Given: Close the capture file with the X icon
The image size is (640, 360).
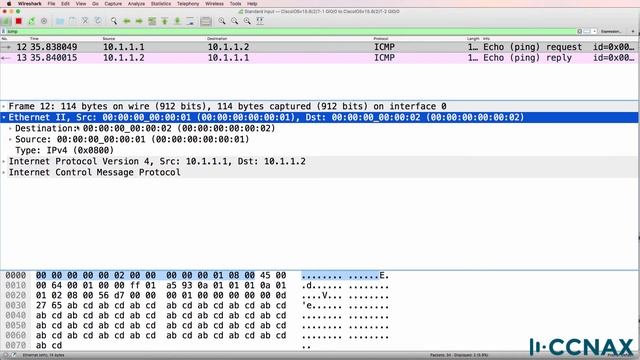Looking at the screenshot, I should [85, 21].
